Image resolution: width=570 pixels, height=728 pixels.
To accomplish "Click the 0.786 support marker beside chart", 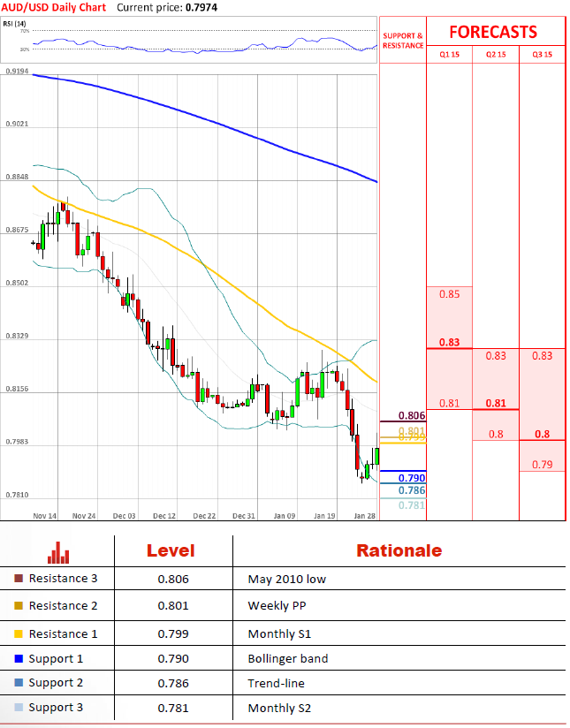I will point(412,490).
